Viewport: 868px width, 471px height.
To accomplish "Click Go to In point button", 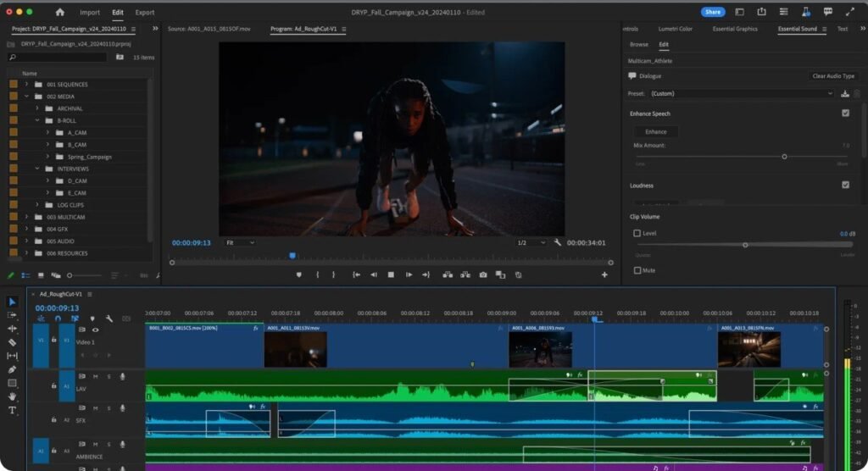I will tap(357, 274).
